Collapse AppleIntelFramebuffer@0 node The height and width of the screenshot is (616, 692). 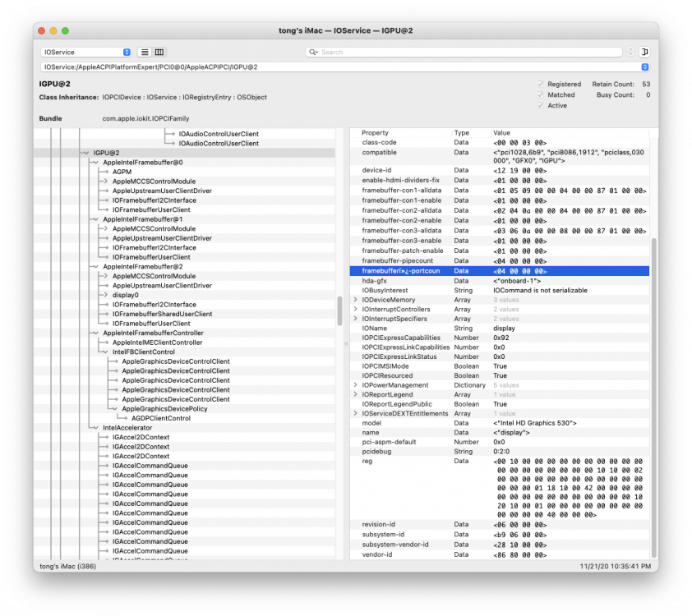pos(96,163)
